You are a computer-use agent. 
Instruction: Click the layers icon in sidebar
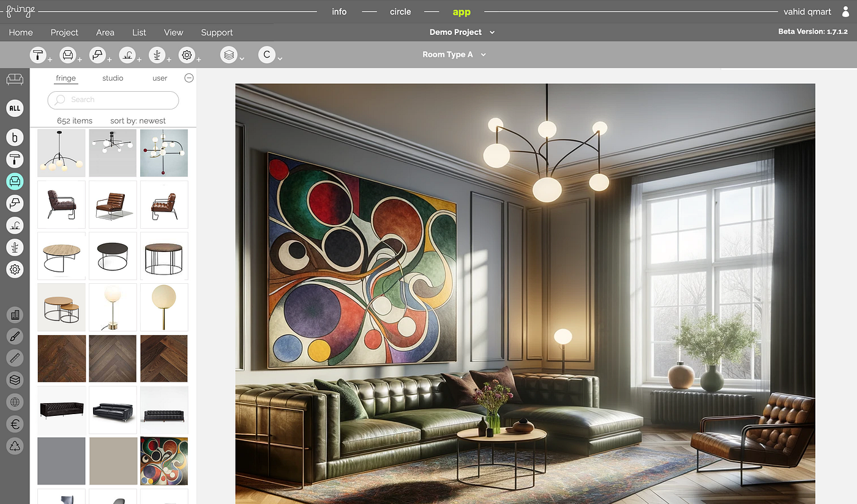click(x=15, y=380)
